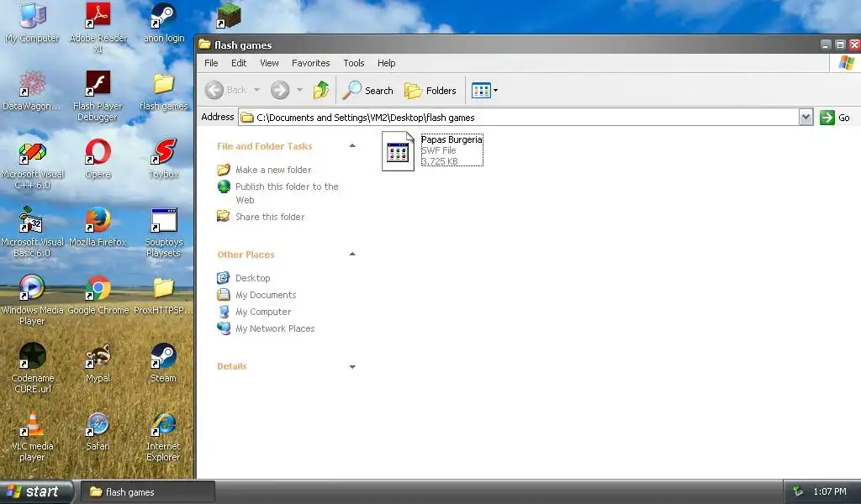The width and height of the screenshot is (861, 504).
Task: Select Microsoft Visual C++ 6.0 icon
Action: click(33, 164)
